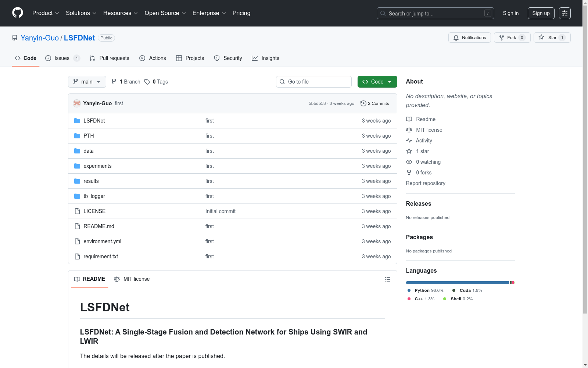Switch to the Insights tab
This screenshot has height=368, width=588.
[x=265, y=58]
